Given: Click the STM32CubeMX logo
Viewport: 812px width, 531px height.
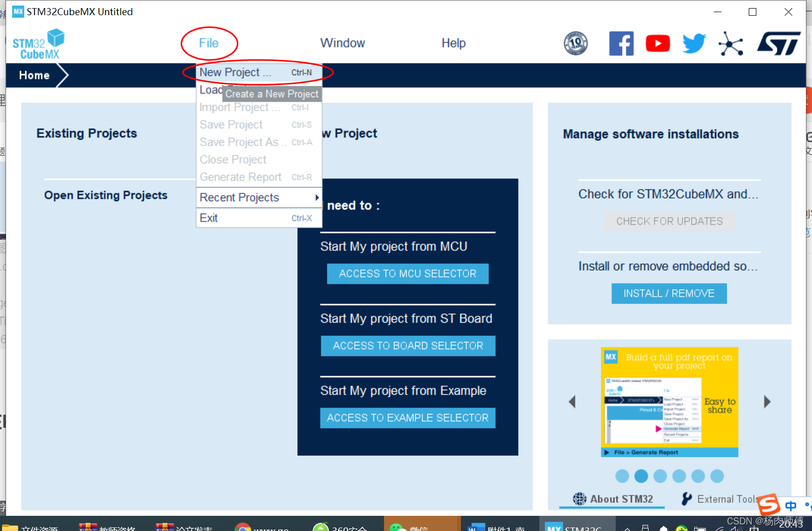Looking at the screenshot, I should coord(38,45).
